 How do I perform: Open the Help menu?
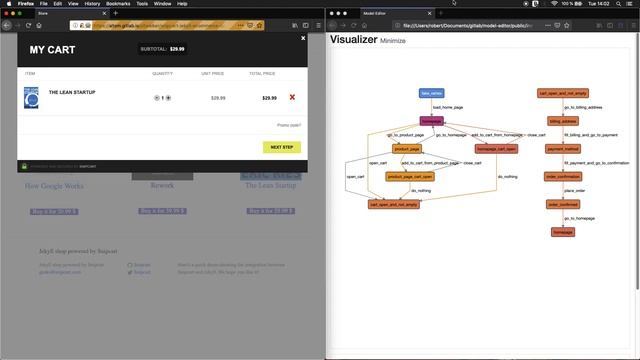click(x=182, y=3)
